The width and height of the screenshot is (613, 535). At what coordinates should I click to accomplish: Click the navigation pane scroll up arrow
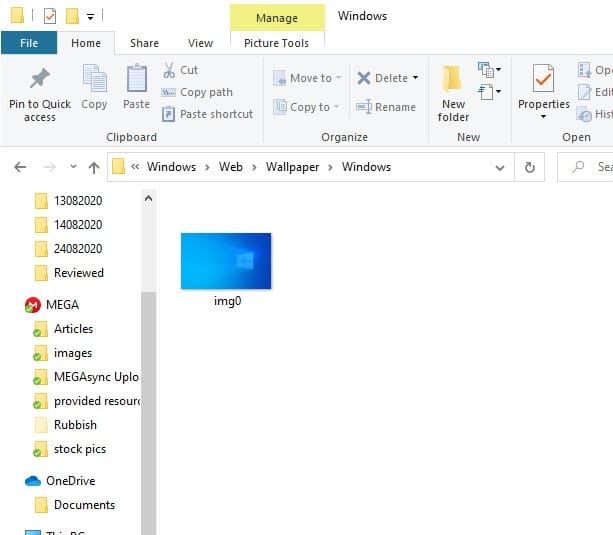149,198
